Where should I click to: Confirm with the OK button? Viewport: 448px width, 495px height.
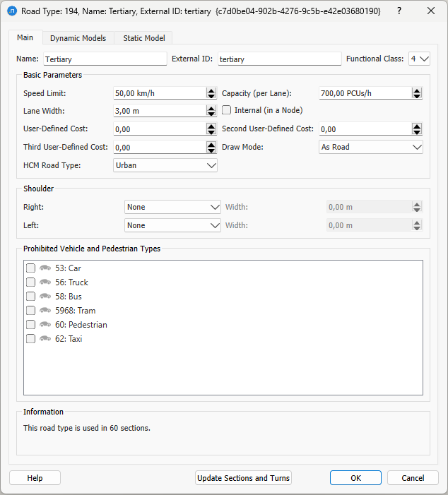[355, 477]
